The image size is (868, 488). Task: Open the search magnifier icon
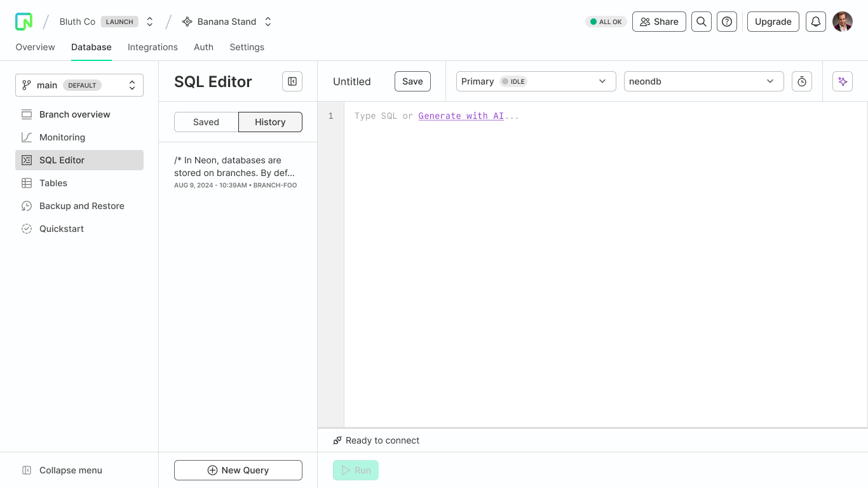702,22
